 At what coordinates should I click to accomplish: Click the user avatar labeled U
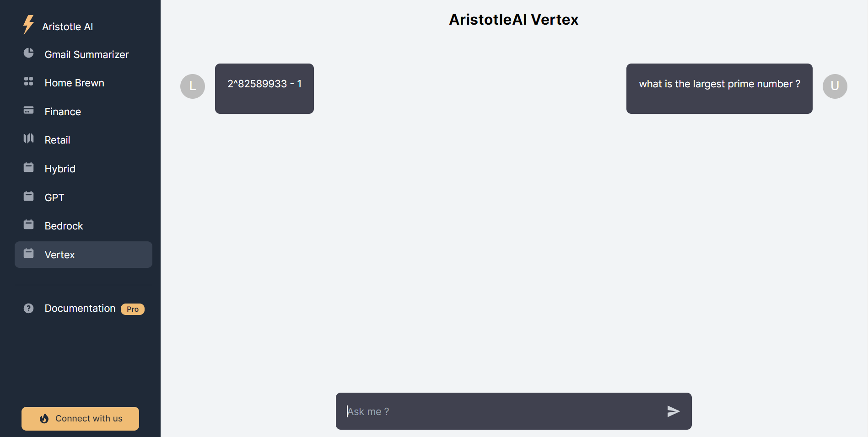coord(835,86)
